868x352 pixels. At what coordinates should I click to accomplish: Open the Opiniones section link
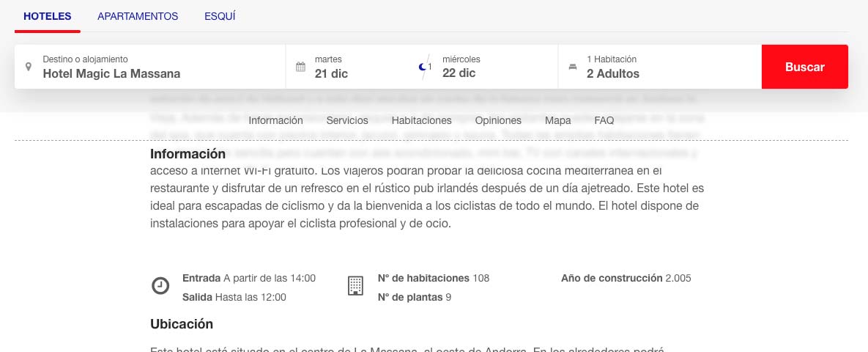click(x=498, y=120)
